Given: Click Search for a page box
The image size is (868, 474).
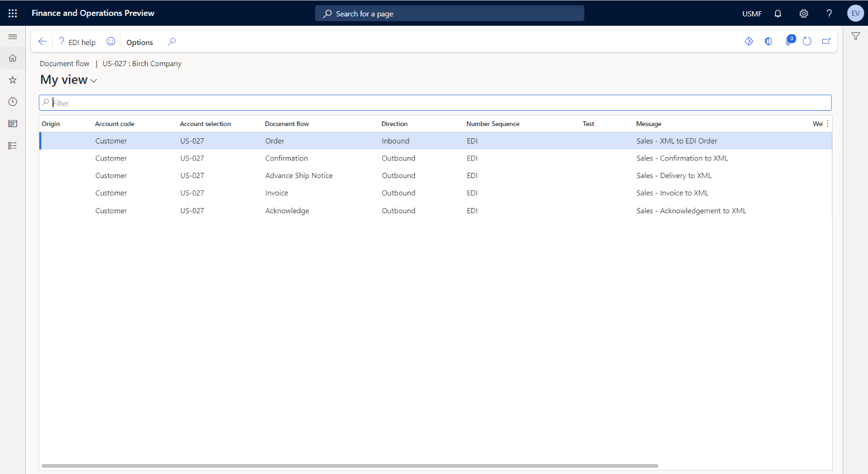Looking at the screenshot, I should [450, 13].
